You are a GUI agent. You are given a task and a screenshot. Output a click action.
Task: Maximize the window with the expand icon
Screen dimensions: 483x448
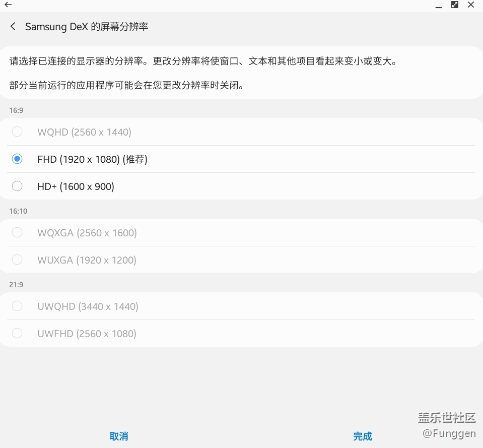[x=455, y=5]
